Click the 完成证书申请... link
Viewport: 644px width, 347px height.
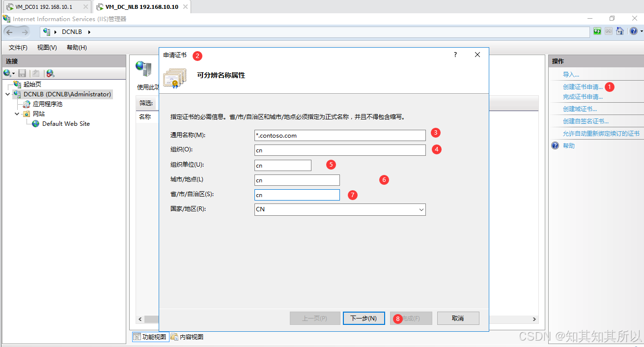coord(583,97)
